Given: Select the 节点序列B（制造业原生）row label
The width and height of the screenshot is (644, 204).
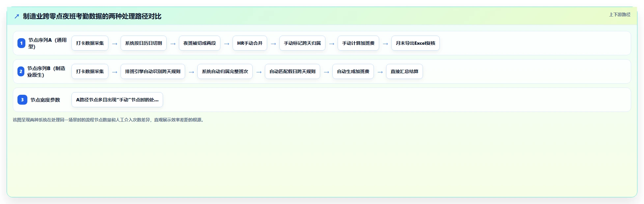Looking at the screenshot, I should [x=46, y=71].
